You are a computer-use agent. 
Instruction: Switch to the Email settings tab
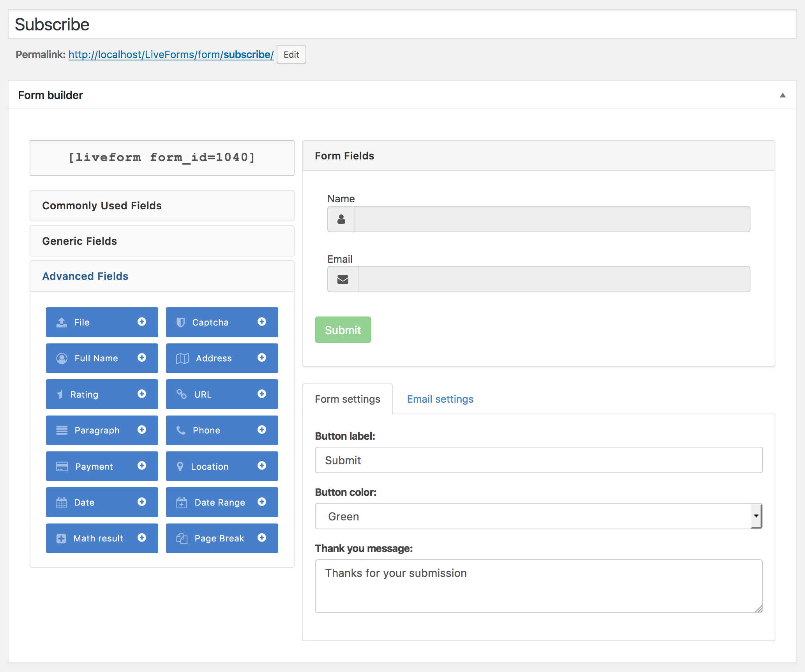pos(440,399)
